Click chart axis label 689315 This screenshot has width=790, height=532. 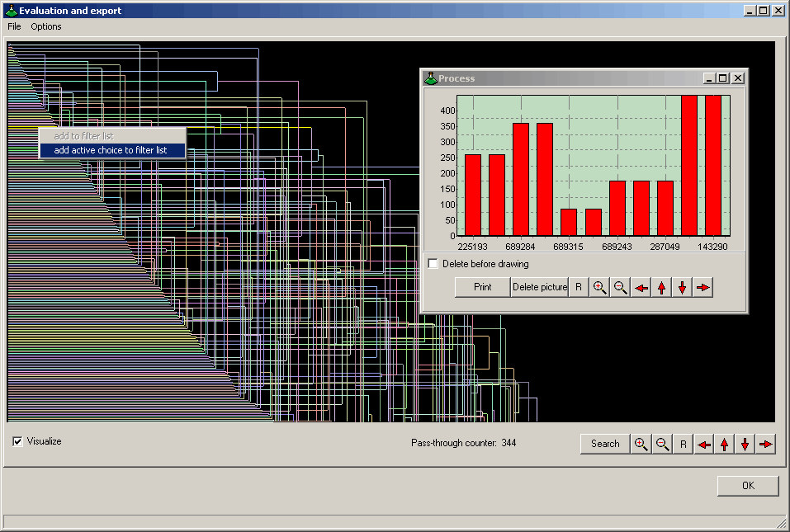568,247
